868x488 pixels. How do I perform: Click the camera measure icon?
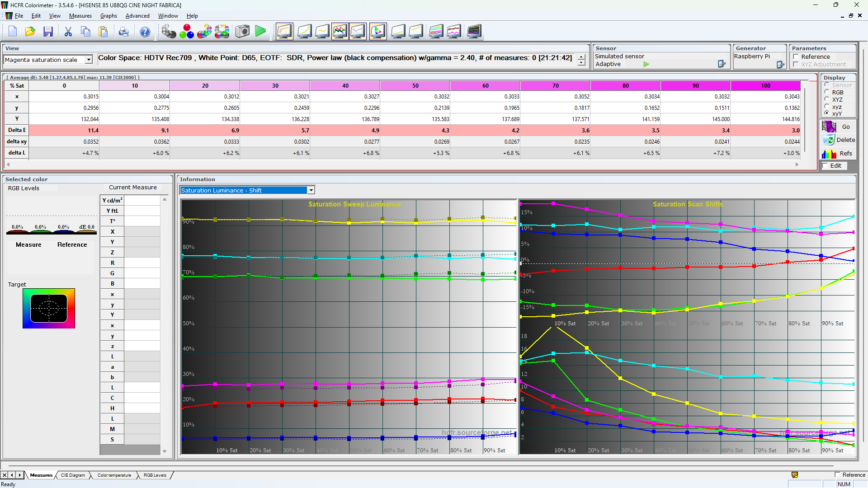(x=242, y=31)
